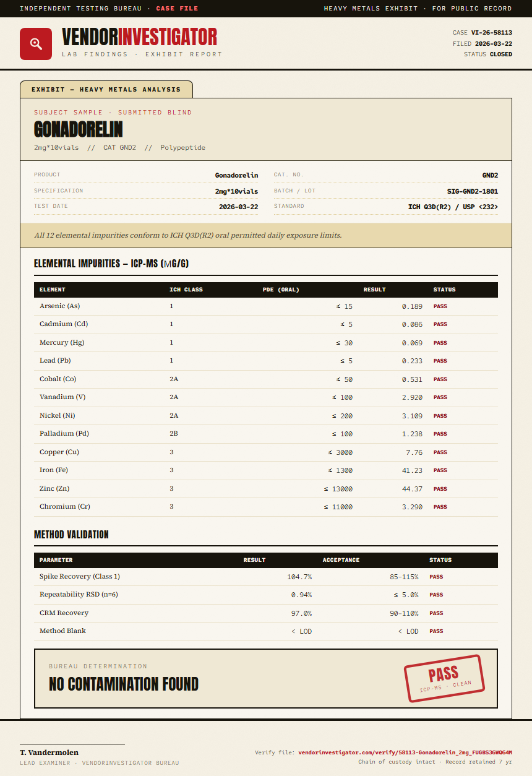The height and width of the screenshot is (776, 532).
Task: Click the case number VI-26-58113
Action: 492,33
